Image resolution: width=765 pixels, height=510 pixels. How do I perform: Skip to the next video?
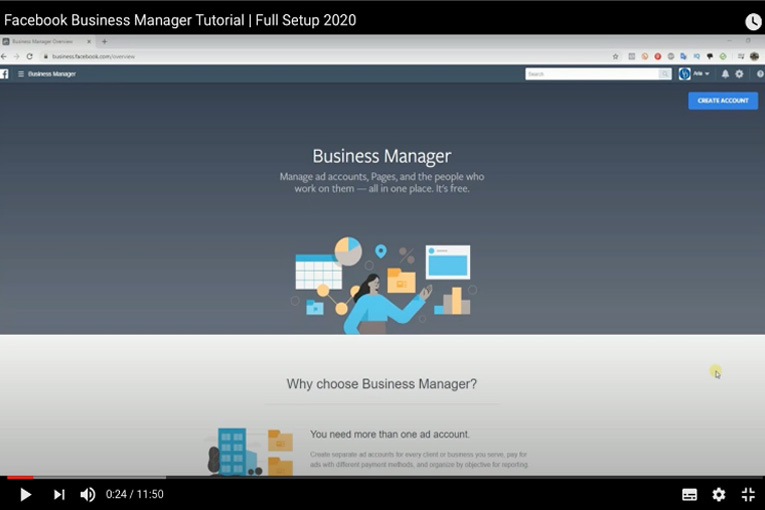pyautogui.click(x=59, y=494)
